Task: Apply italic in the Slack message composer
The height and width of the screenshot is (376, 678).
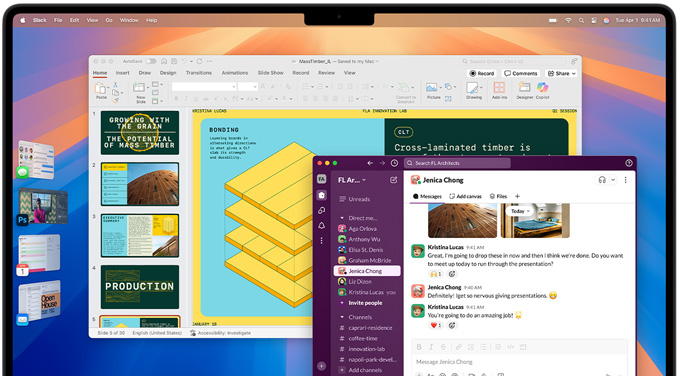Action: [431, 347]
